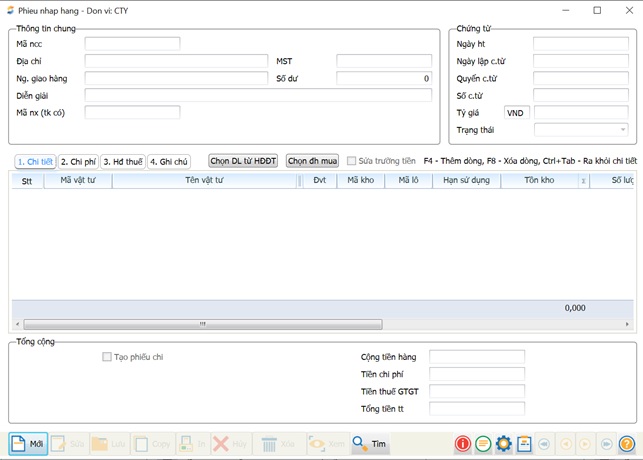Viewport: 643px width, 460px height.
Task: Click the Chọn DL từ HĐĐT button
Action: click(243, 161)
